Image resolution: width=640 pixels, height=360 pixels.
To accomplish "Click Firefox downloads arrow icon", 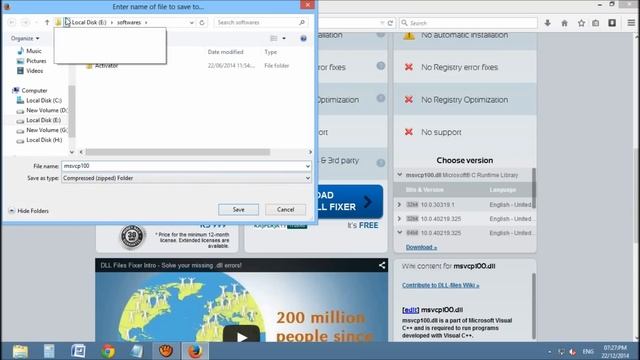I will pos(547,23).
